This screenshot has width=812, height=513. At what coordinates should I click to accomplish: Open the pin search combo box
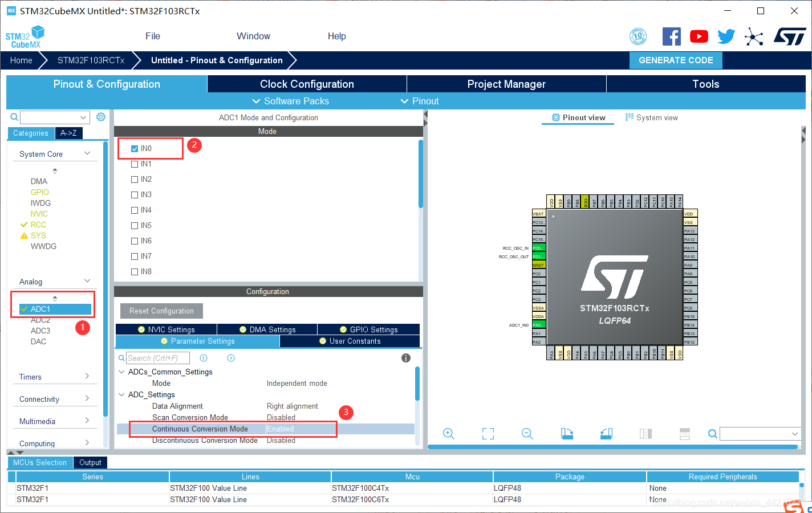click(760, 434)
